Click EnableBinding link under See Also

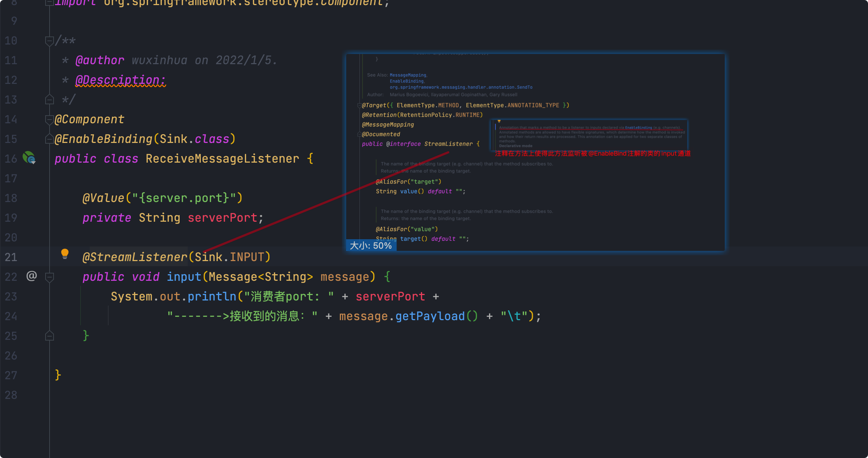406,81
